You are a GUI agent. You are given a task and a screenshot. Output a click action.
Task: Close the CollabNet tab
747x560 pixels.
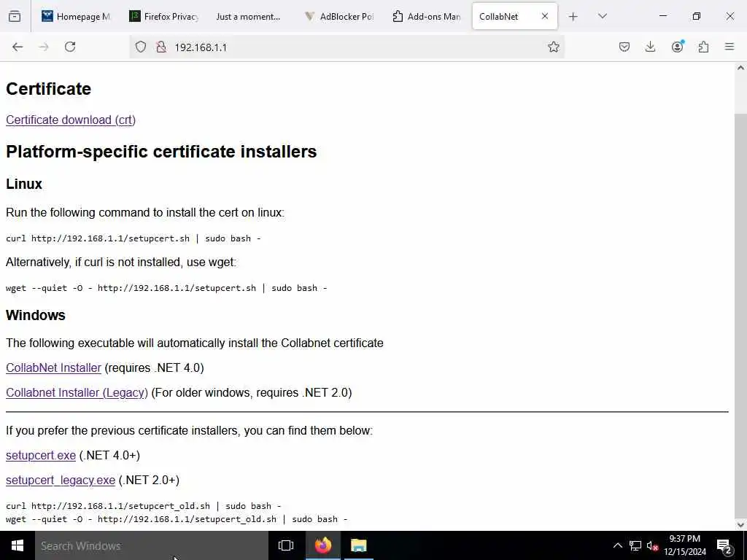[x=544, y=16]
